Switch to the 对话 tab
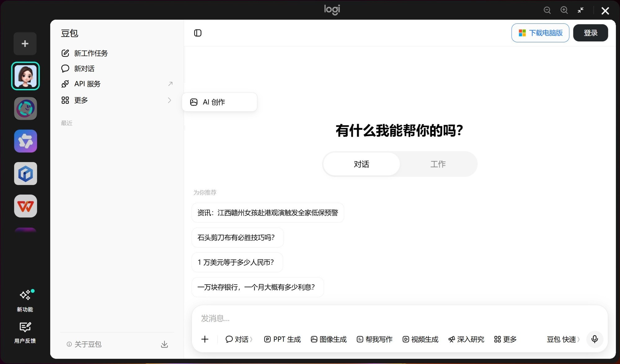 (361, 164)
